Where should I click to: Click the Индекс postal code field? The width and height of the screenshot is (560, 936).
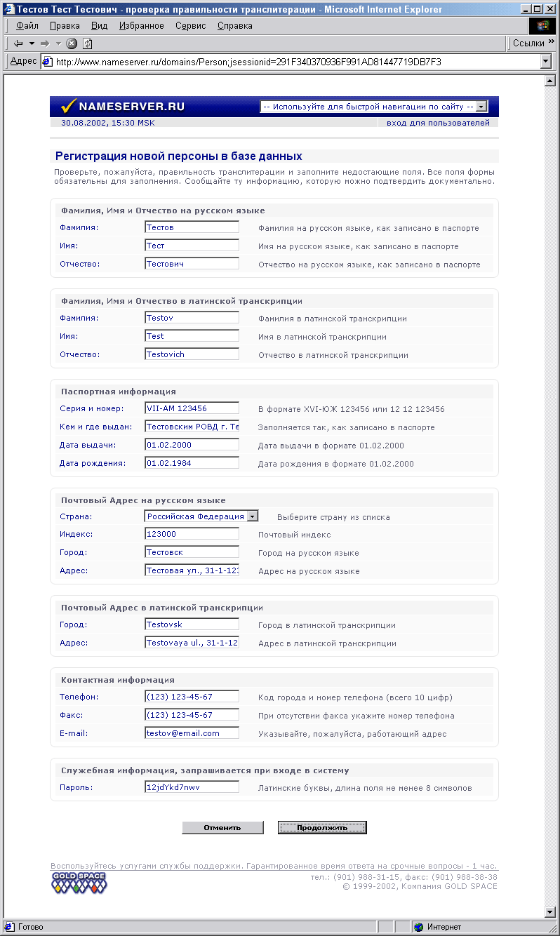tap(192, 534)
